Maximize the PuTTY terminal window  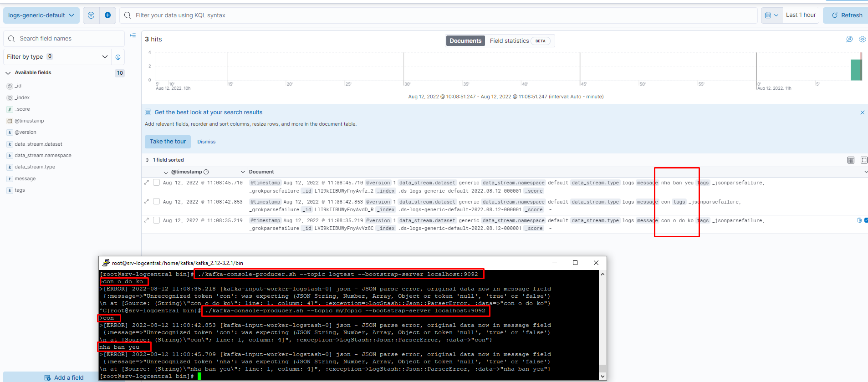[575, 263]
